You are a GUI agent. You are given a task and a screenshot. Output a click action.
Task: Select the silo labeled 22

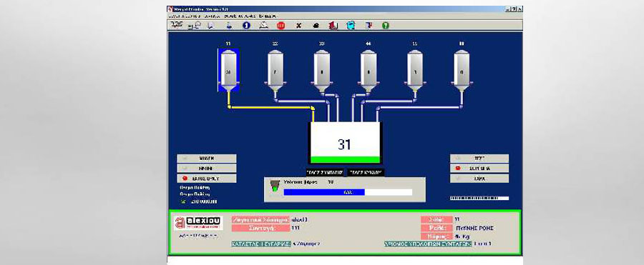pos(275,71)
